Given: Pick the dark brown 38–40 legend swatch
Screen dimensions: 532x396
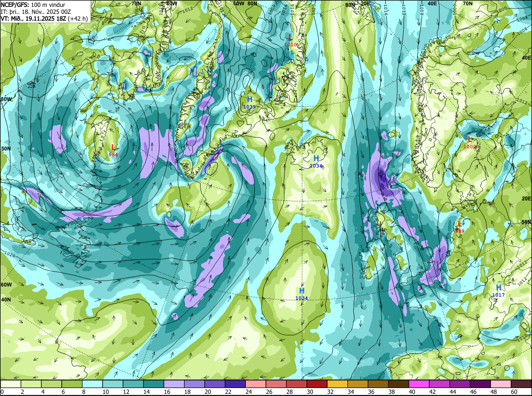Looking at the screenshot, I should (399, 384).
